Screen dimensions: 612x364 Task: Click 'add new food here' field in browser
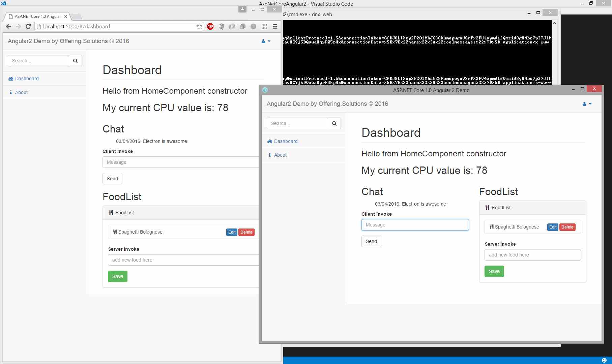pyautogui.click(x=183, y=260)
